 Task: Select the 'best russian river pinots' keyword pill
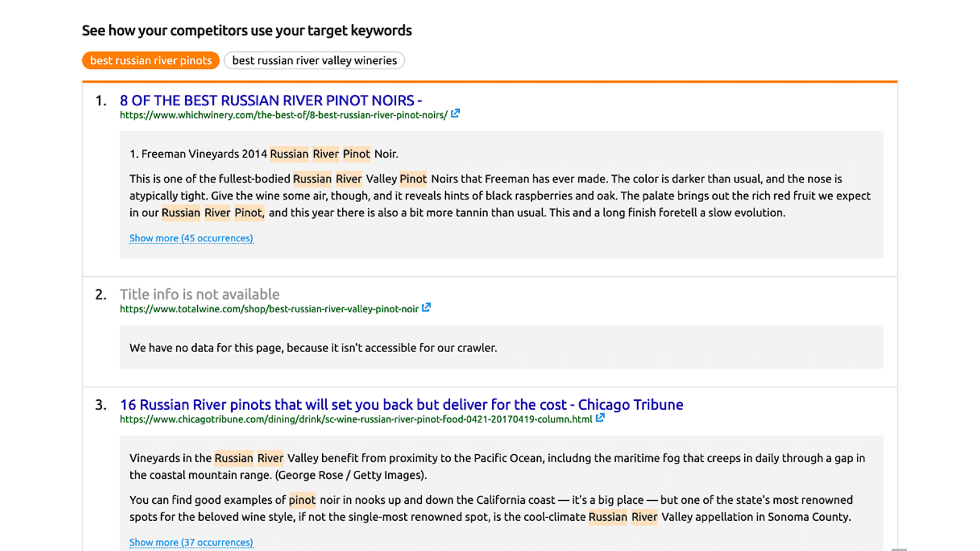point(150,60)
